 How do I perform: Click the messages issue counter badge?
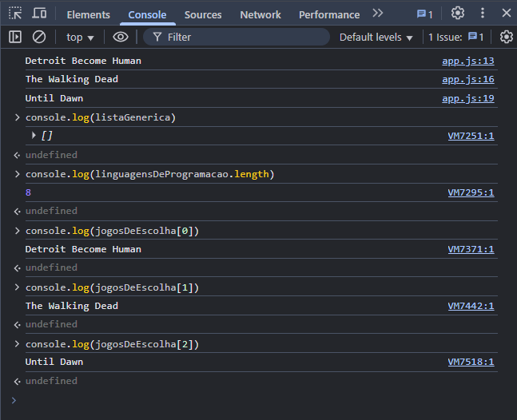tap(425, 14)
